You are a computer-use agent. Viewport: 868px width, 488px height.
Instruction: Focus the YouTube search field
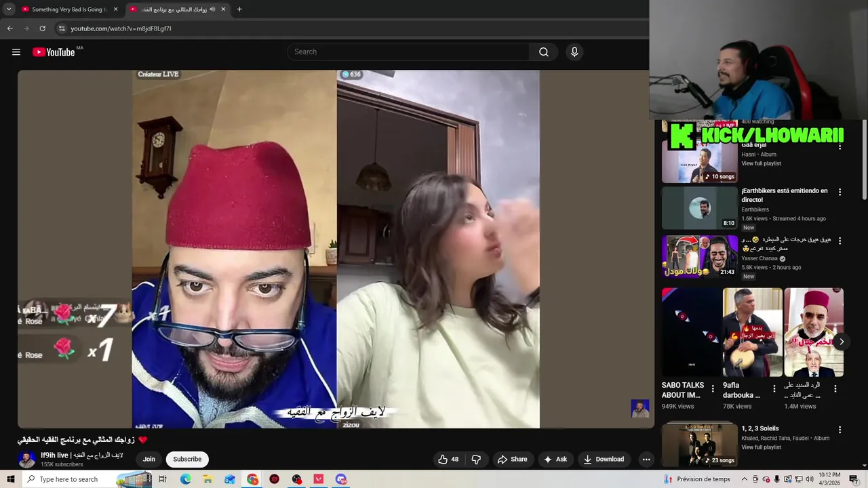coord(408,52)
